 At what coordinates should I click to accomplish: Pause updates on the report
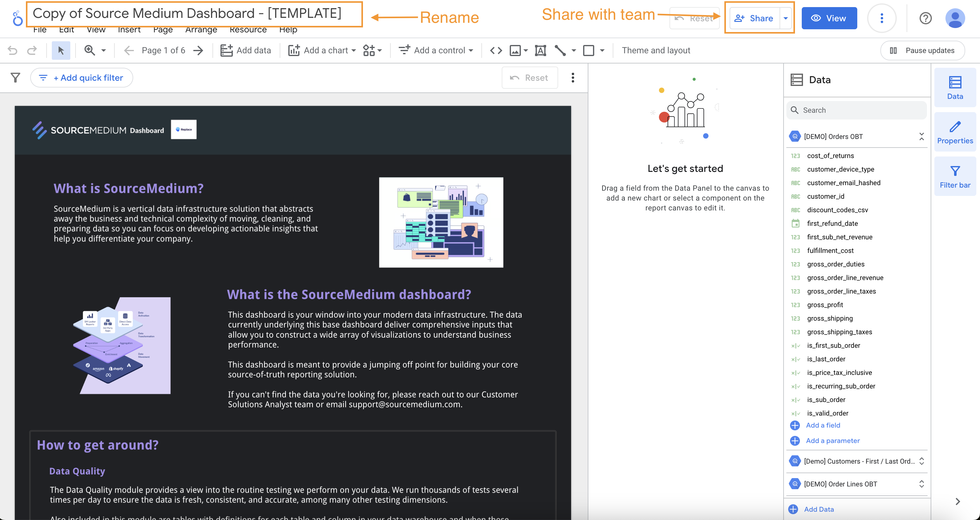922,50
